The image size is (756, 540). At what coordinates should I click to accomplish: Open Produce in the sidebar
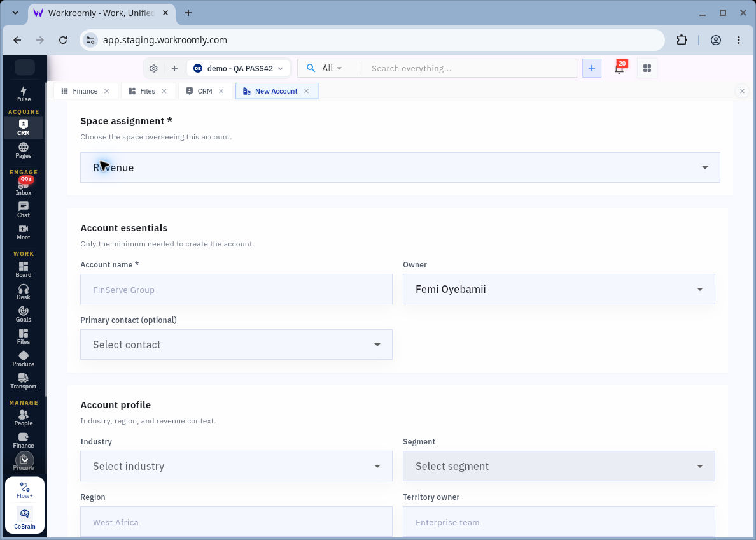23,359
